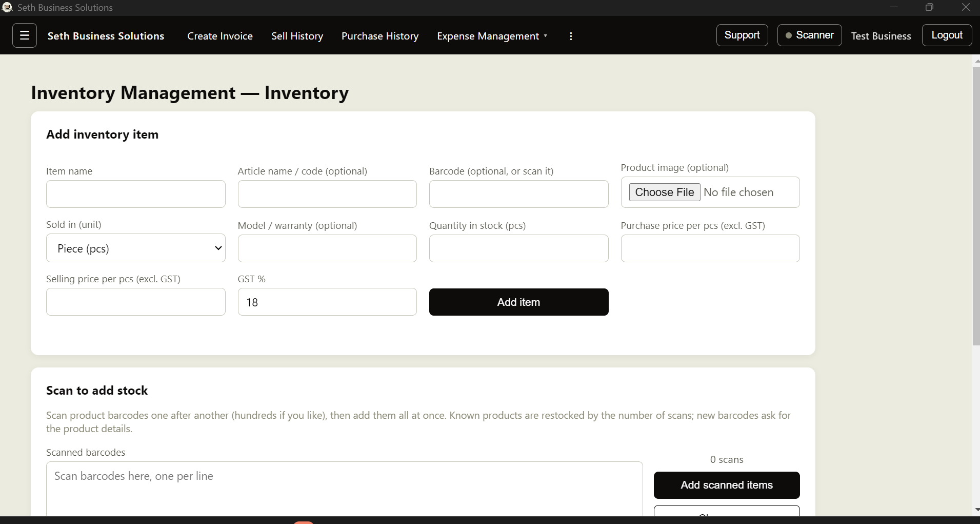This screenshot has width=980, height=524.
Task: Focus the Article name / code field
Action: (x=327, y=194)
